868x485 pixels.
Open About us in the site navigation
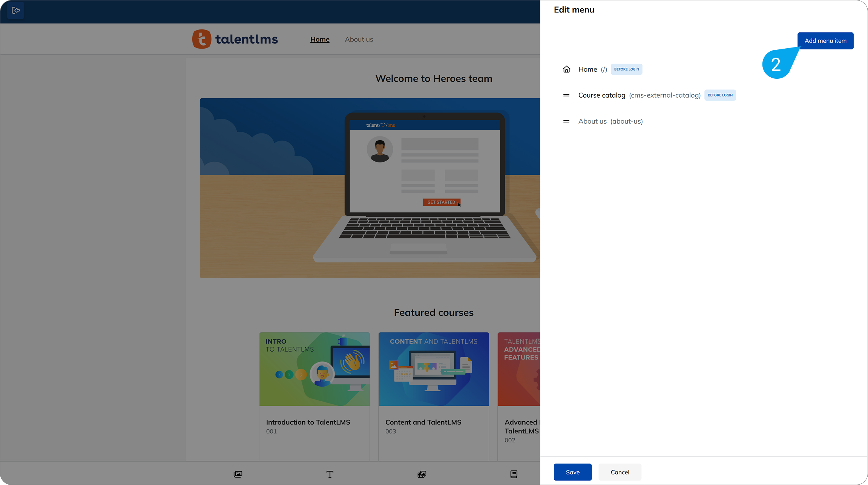[x=359, y=39]
